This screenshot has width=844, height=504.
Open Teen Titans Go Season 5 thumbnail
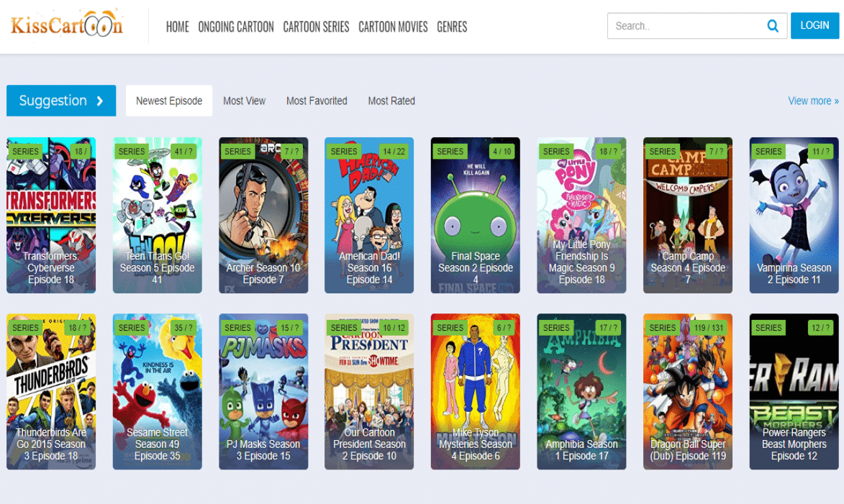click(157, 215)
